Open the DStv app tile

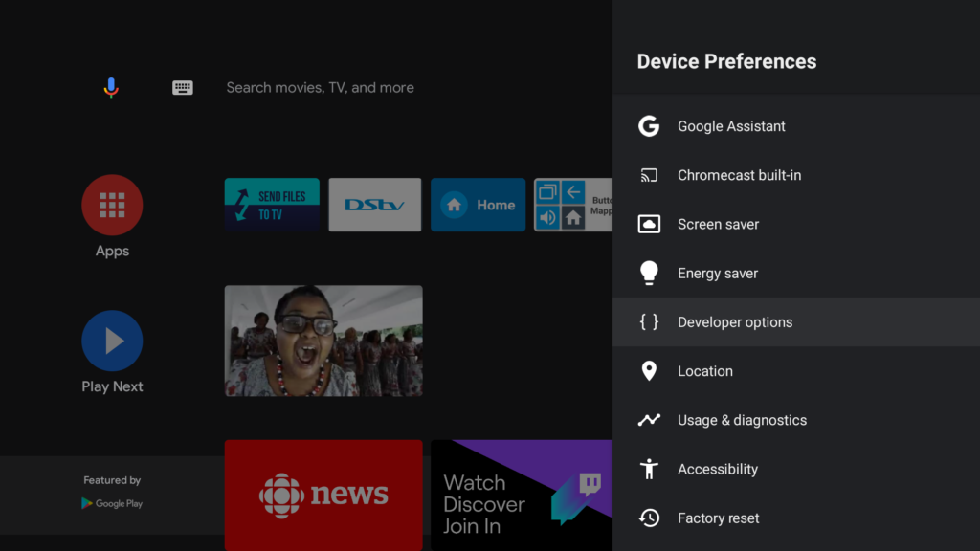pyautogui.click(x=374, y=205)
